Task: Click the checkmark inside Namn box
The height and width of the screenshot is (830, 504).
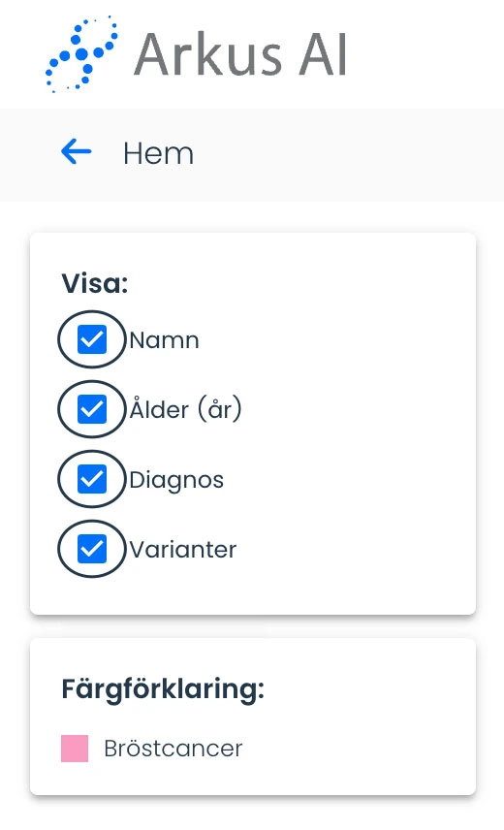Action: click(92, 339)
